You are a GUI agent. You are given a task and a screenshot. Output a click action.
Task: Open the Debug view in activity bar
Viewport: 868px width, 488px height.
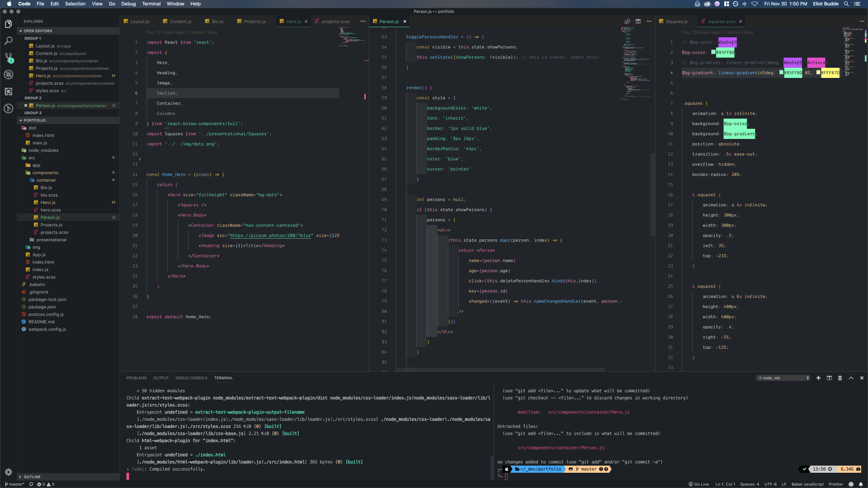[x=8, y=75]
